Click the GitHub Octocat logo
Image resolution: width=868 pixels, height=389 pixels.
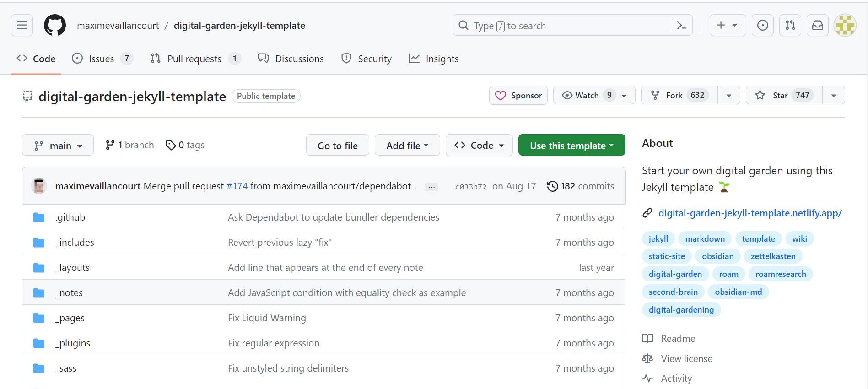[x=55, y=25]
